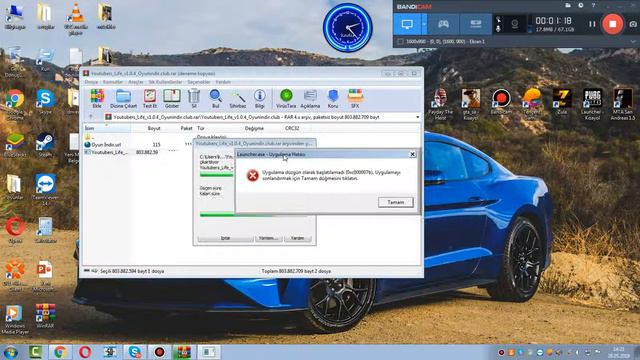Select Bandicam game recording mode icon
Image resolution: width=640 pixels, height=360 pixels.
[443, 24]
